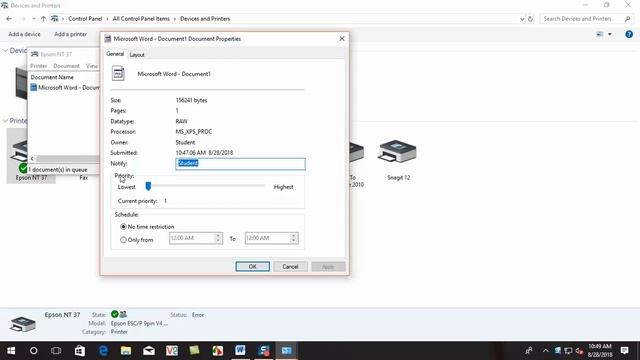The height and width of the screenshot is (360, 640).
Task: Select the Only from schedule option
Action: [x=137, y=240]
